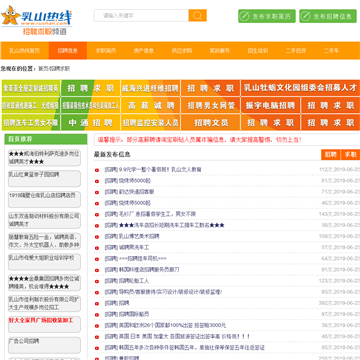Open the 房产信息 nav tab
This screenshot has height=360, width=360.
tap(144, 51)
